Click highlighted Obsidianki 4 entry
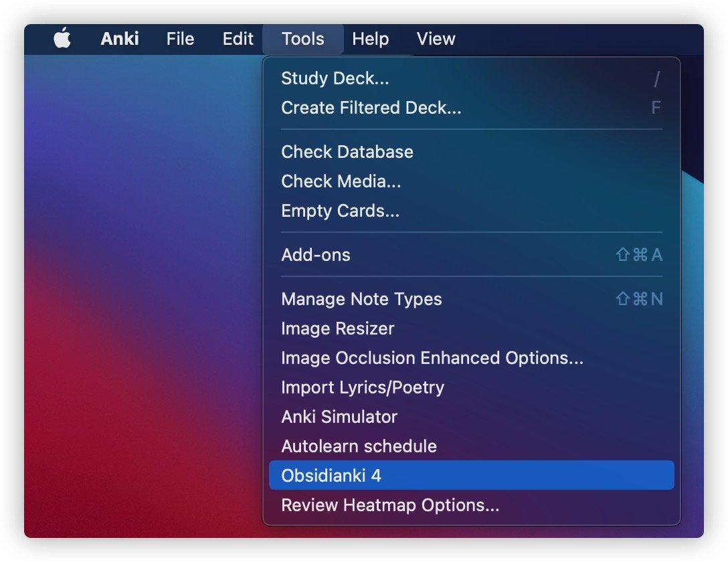Viewport: 728px width, 562px height. click(x=471, y=475)
